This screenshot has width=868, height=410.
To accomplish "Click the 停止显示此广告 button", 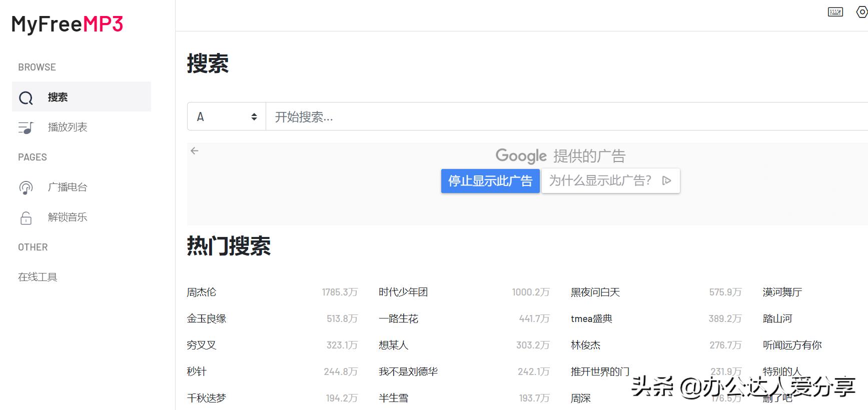I will (x=490, y=180).
